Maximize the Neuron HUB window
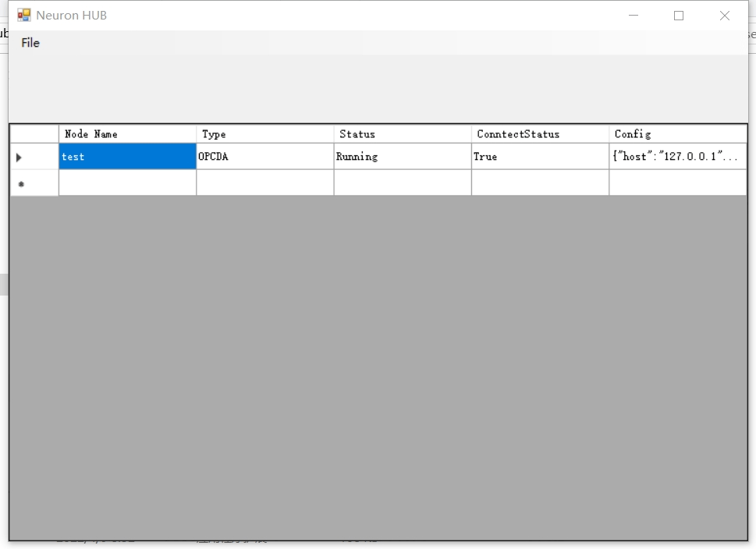 pyautogui.click(x=679, y=16)
